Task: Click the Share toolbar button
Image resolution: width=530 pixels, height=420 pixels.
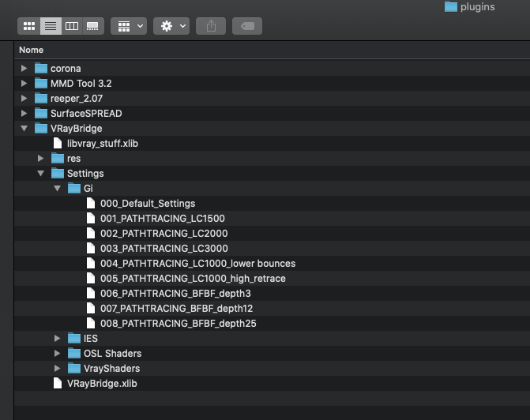Action: pyautogui.click(x=211, y=26)
